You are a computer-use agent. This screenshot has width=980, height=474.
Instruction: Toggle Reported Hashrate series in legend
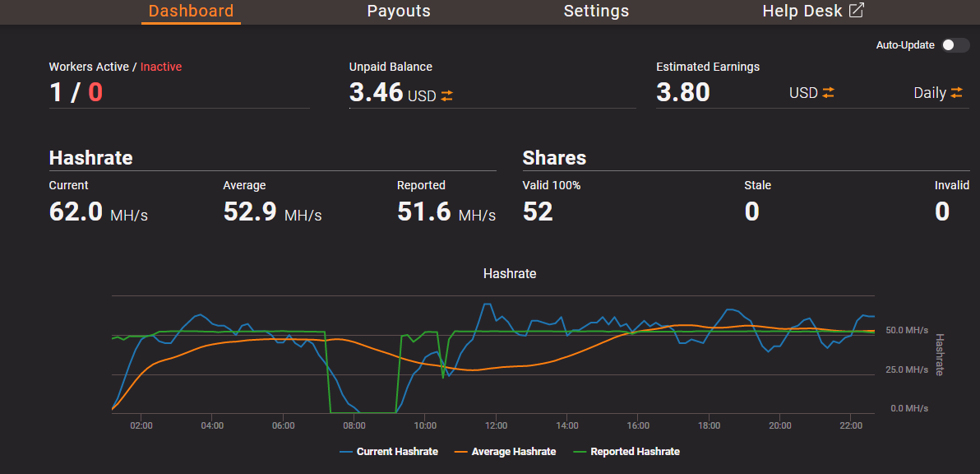coord(626,452)
